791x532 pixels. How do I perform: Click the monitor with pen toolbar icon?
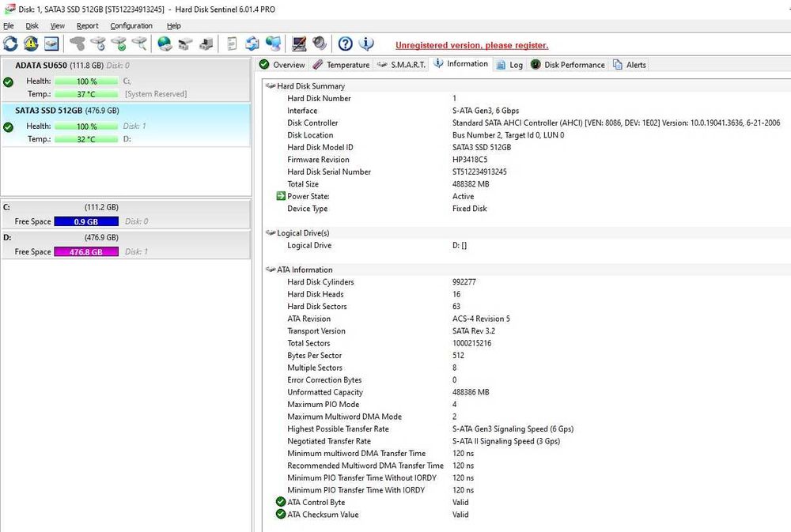[x=299, y=43]
